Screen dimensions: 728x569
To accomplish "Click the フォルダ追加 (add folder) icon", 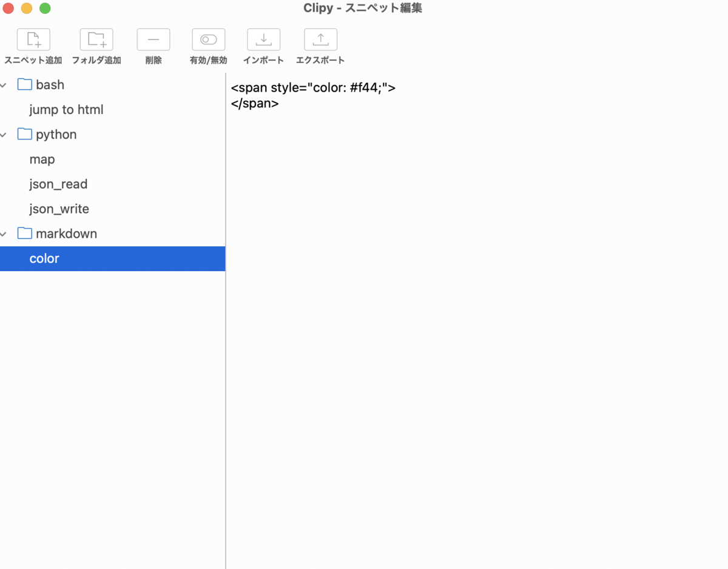I will click(x=96, y=39).
